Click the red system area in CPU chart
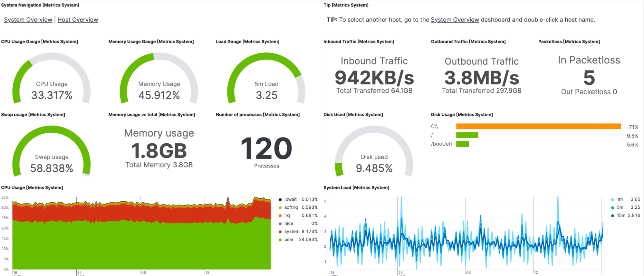Screen dimensions: 644x276 coord(142,213)
